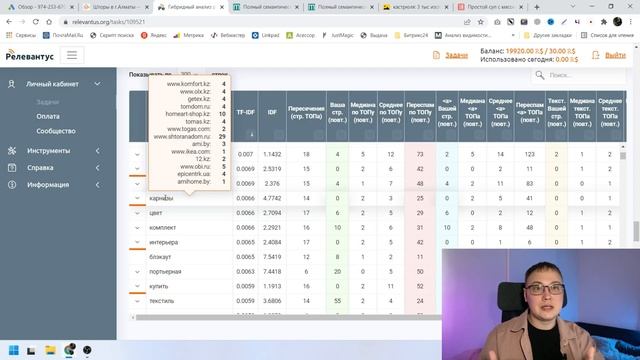The height and width of the screenshot is (360, 640).
Task: Click the Информация icon in sidebar
Action: pos(12,185)
